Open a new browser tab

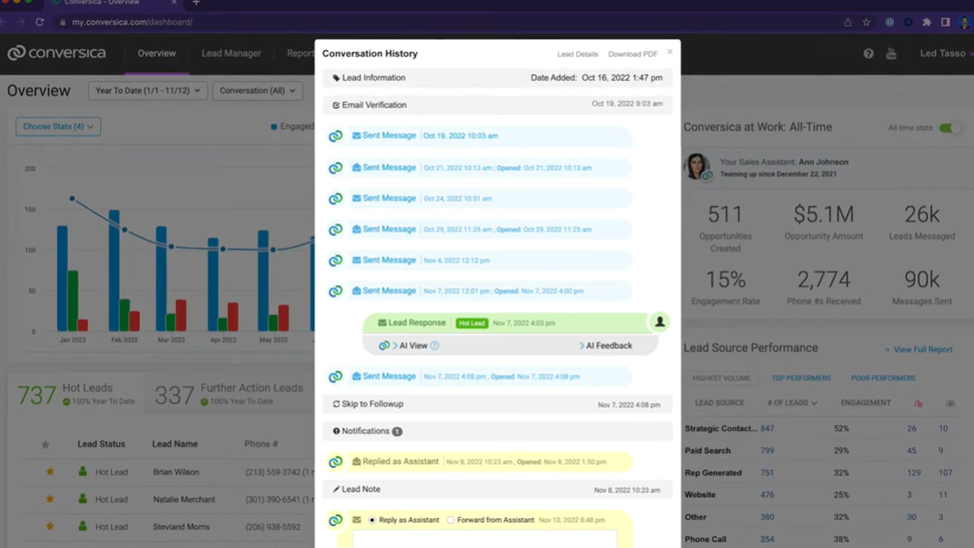coord(196,3)
